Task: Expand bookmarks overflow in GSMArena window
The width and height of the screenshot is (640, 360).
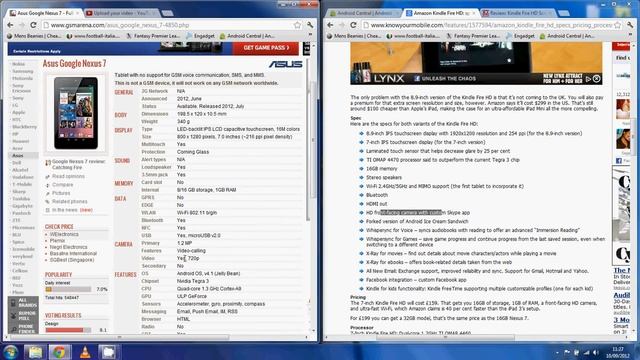Action: tap(311, 36)
